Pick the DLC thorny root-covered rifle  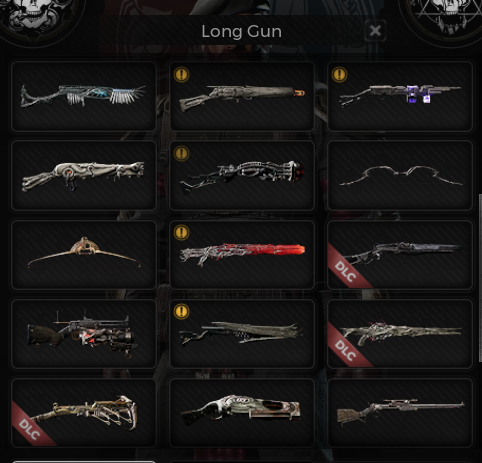click(x=400, y=334)
